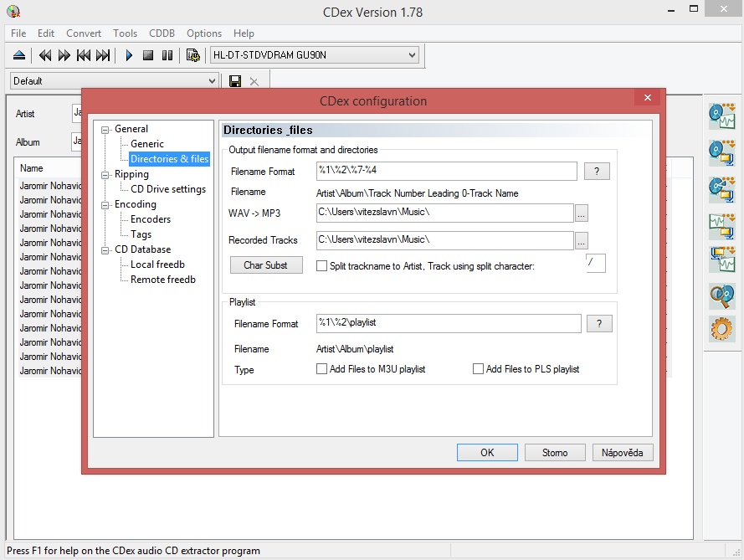Click the Stop playback button
This screenshot has height=560, width=744.
[148, 55]
